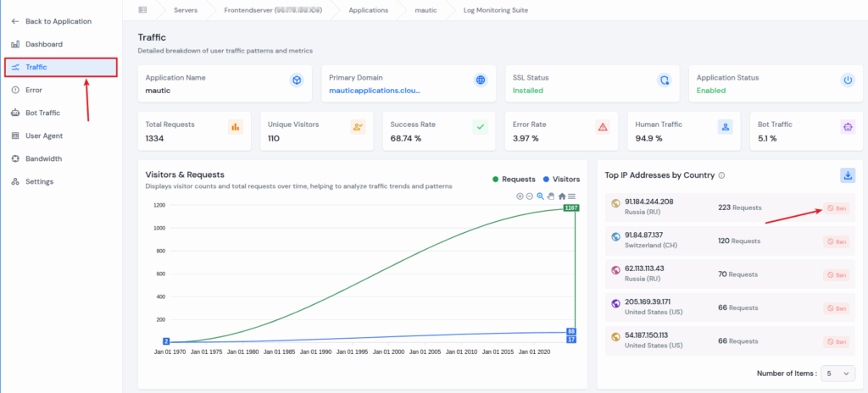The image size is (868, 393).
Task: Click the Primary Domain globe icon
Action: click(x=481, y=80)
